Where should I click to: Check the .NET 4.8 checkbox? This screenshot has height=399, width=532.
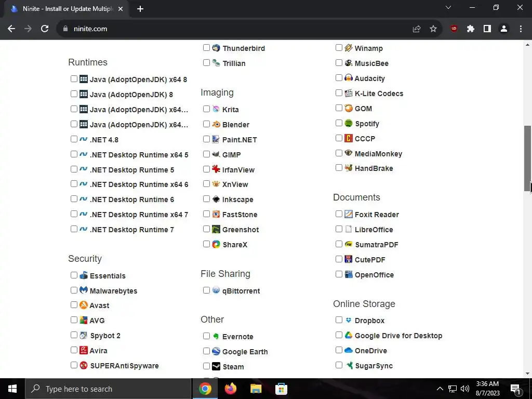click(x=74, y=139)
